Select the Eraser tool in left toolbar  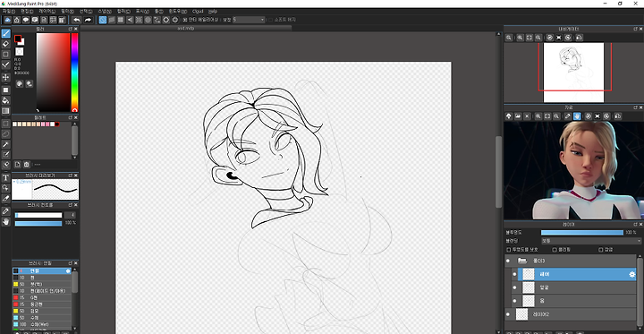pos(5,44)
